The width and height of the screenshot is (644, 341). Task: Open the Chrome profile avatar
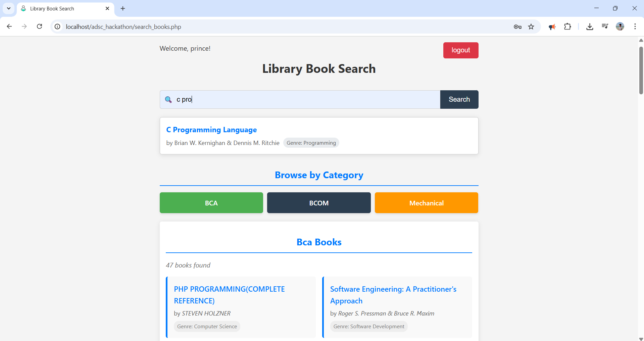coord(620,26)
